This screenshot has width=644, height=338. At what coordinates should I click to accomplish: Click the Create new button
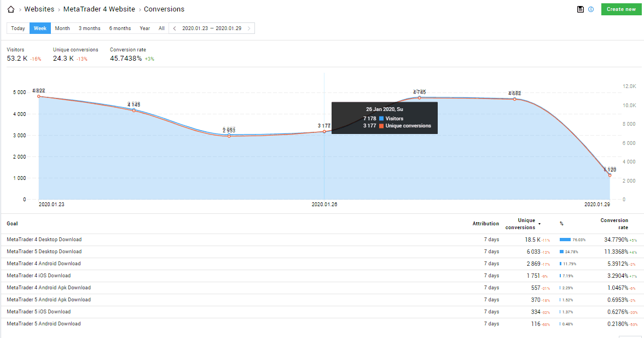(x=621, y=9)
